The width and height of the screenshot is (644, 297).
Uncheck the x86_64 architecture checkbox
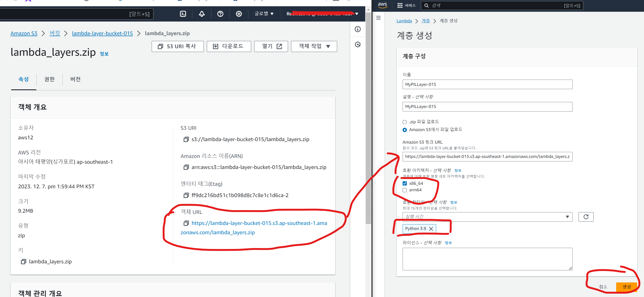coord(405,184)
